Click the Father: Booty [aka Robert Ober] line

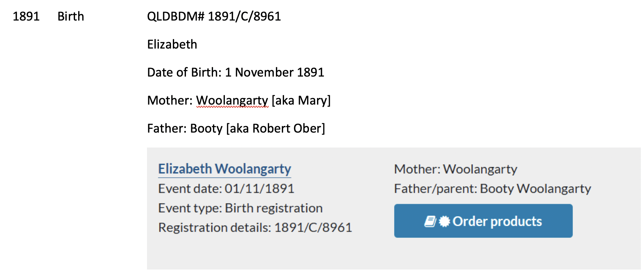pos(236,129)
